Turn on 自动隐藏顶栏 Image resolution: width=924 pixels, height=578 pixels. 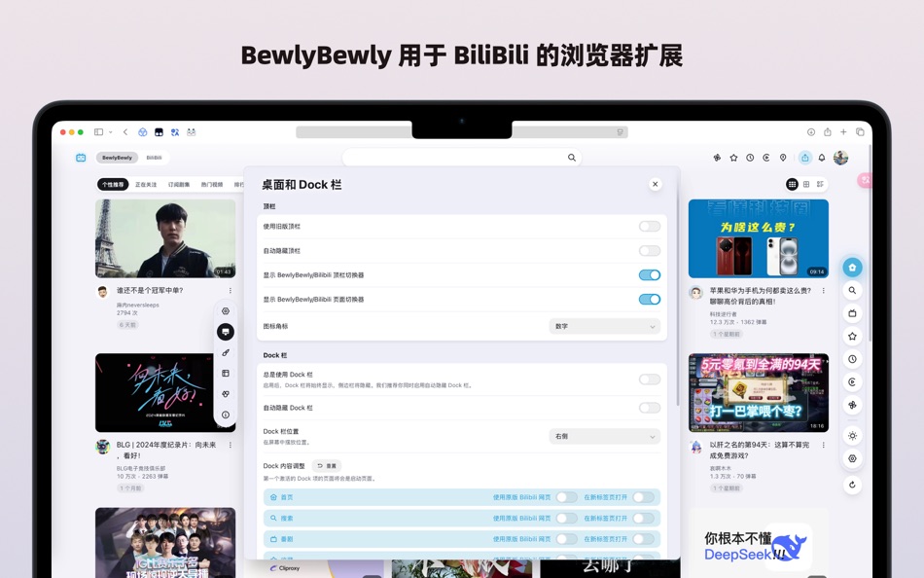(x=650, y=251)
